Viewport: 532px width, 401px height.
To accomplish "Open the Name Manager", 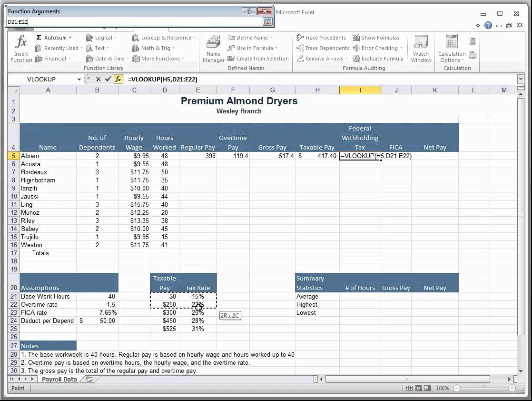I will [213, 48].
